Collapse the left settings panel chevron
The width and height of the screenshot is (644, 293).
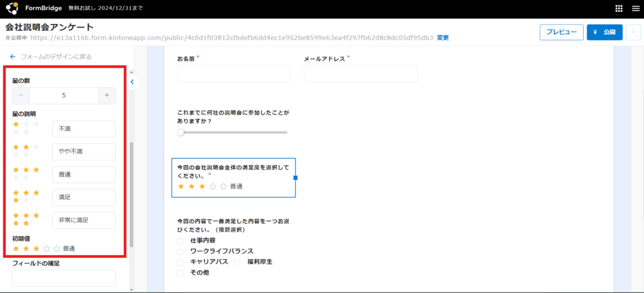[x=132, y=82]
